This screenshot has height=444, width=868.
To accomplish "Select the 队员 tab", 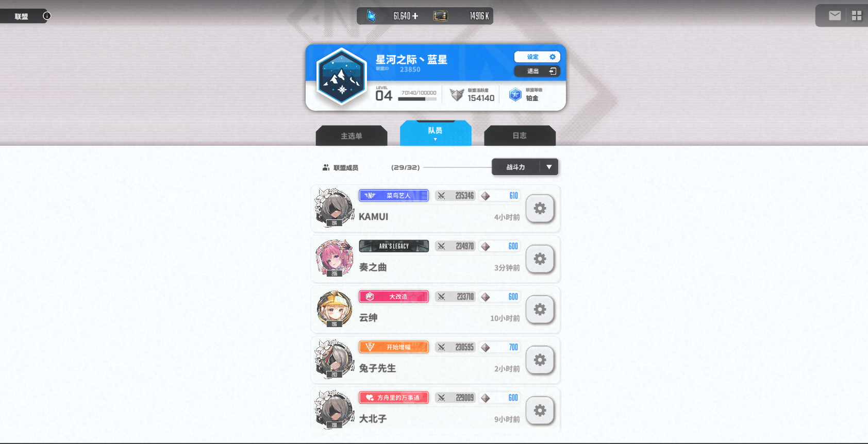I will (x=436, y=133).
